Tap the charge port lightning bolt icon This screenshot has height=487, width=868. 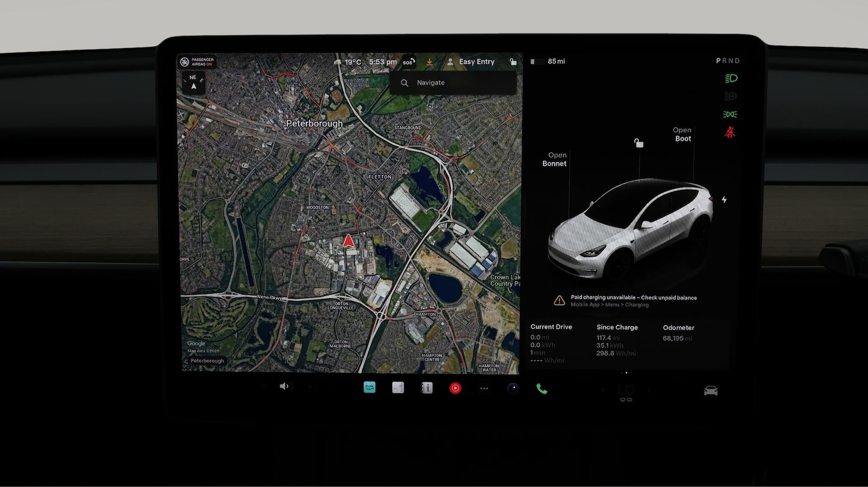pos(724,200)
